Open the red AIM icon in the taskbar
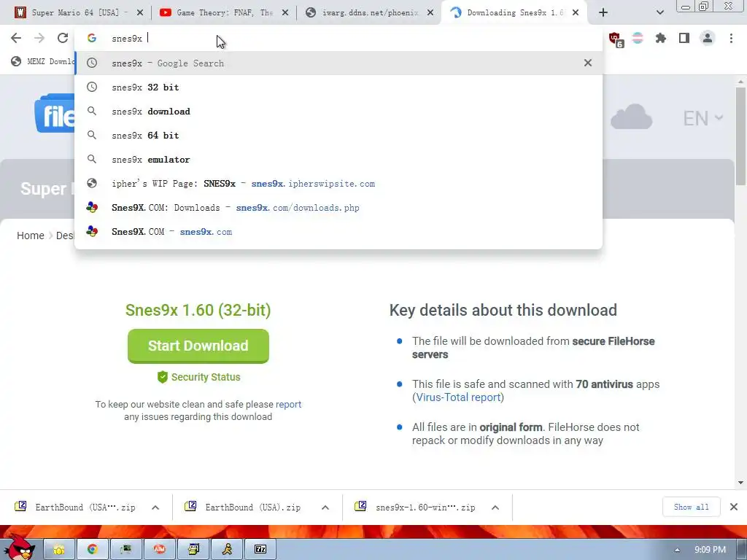Viewport: 747px width, 560px height. coord(160,550)
